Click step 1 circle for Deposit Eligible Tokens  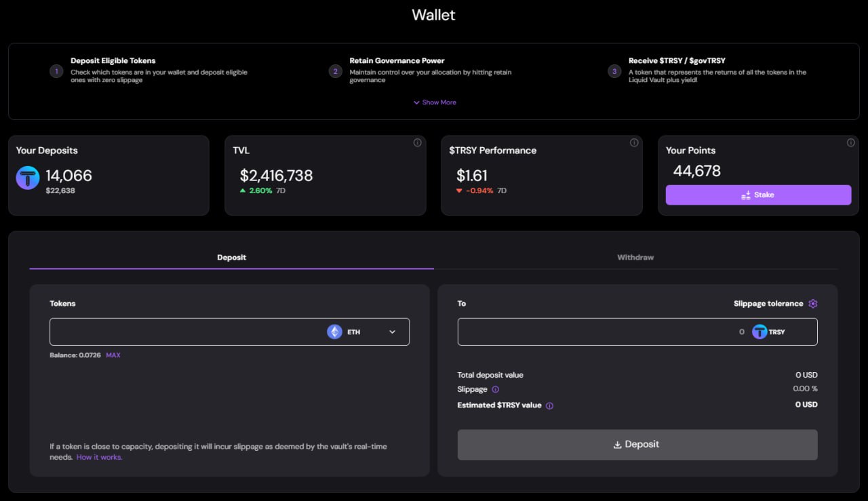pyautogui.click(x=56, y=71)
